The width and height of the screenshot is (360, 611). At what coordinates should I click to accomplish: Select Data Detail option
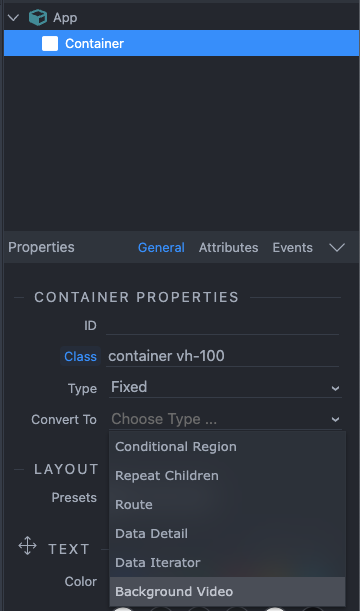[x=227, y=533]
